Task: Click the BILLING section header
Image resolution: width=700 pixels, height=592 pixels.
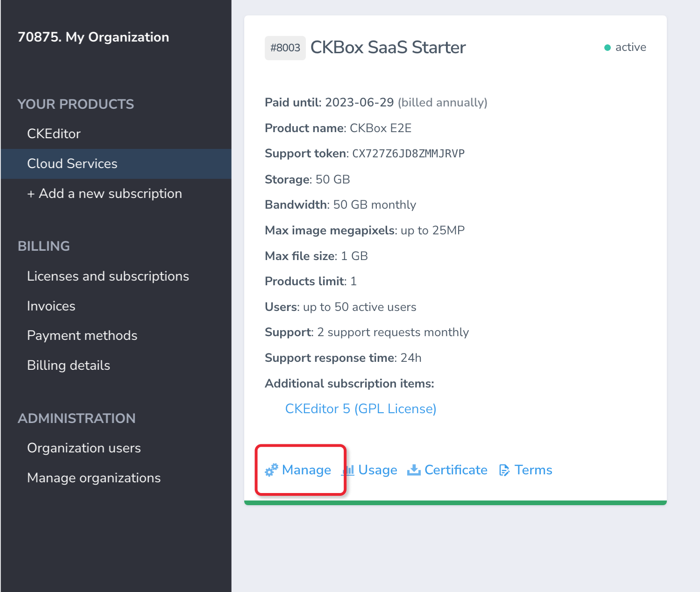Action: [44, 246]
